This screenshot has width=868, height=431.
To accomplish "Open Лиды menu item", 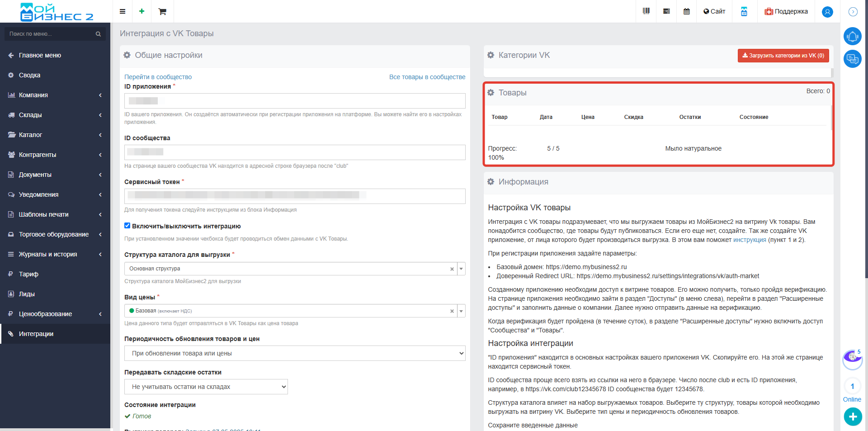I will [55, 294].
